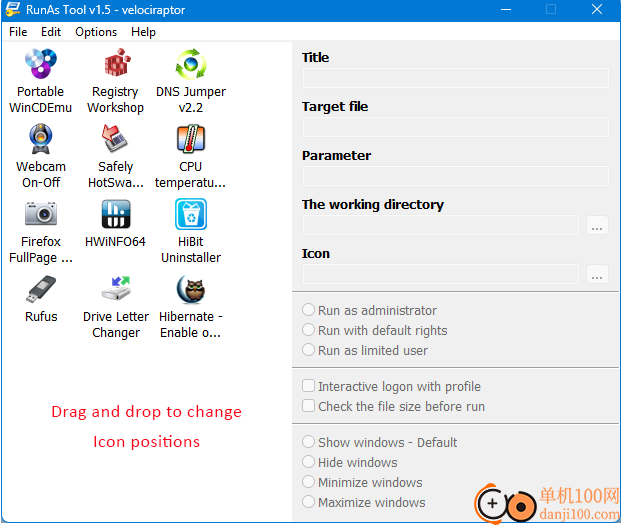623x525 pixels.
Task: Open the Help menu
Action: [x=143, y=32]
